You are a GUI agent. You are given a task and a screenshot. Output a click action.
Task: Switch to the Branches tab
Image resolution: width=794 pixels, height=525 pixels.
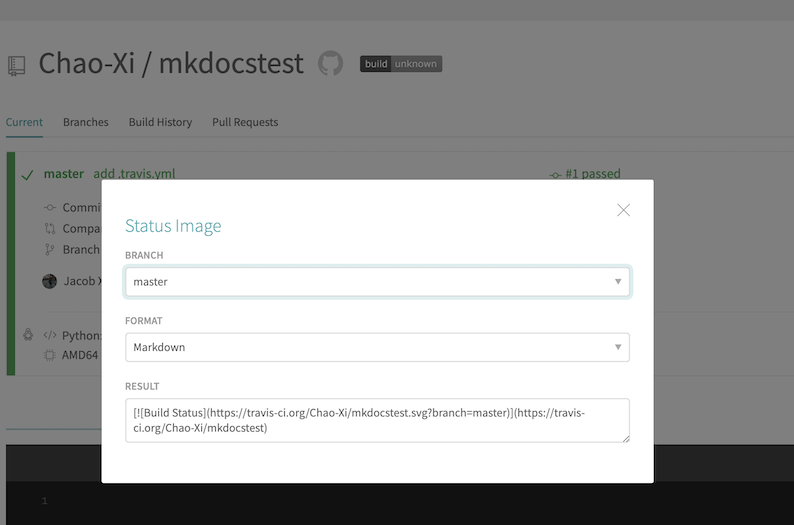click(85, 122)
